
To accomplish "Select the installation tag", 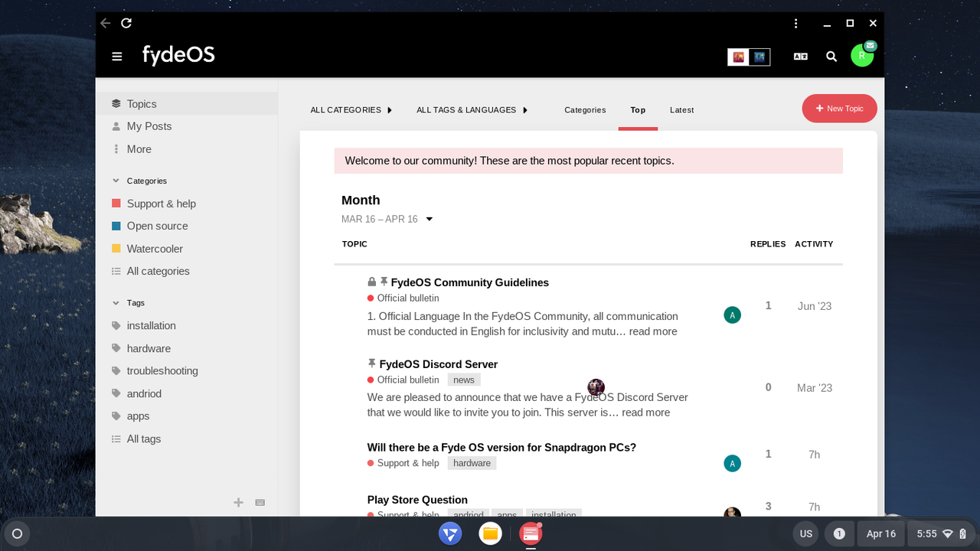I will point(187,325).
